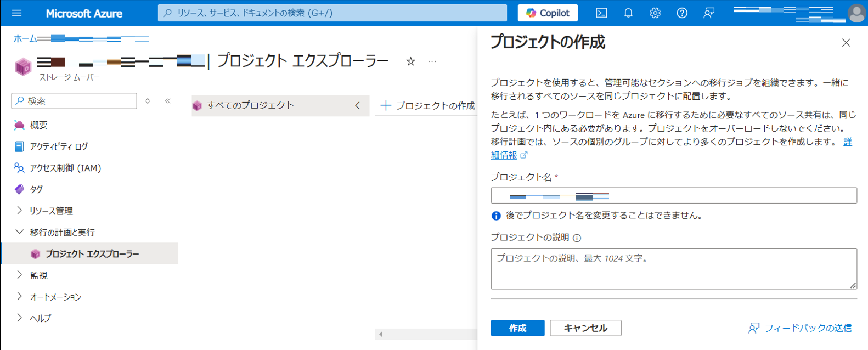The height and width of the screenshot is (350, 868).
Task: Pin the page with the star icon
Action: tap(410, 61)
